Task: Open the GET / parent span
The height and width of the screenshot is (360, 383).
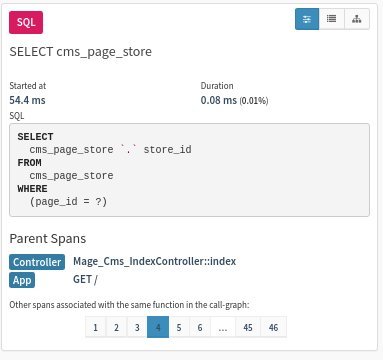Action: click(x=85, y=279)
